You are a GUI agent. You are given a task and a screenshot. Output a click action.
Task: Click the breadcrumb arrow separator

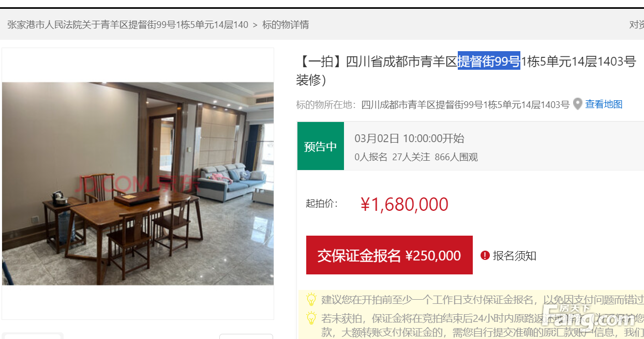255,24
